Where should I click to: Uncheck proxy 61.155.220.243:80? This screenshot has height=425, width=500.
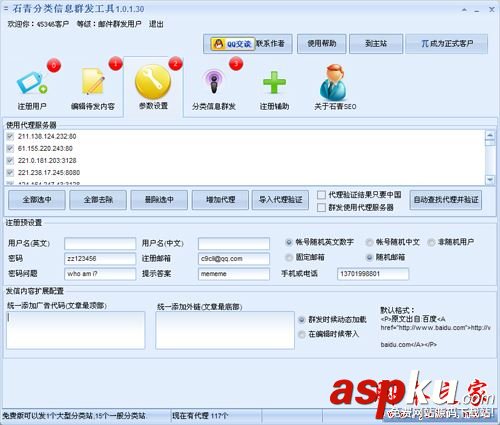10,148
